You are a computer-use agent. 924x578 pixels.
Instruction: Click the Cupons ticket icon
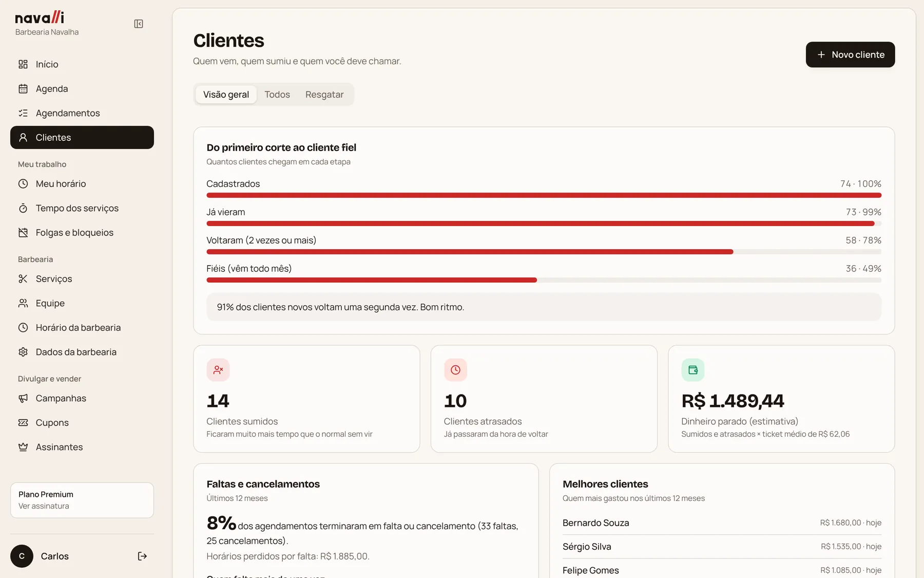pyautogui.click(x=23, y=423)
